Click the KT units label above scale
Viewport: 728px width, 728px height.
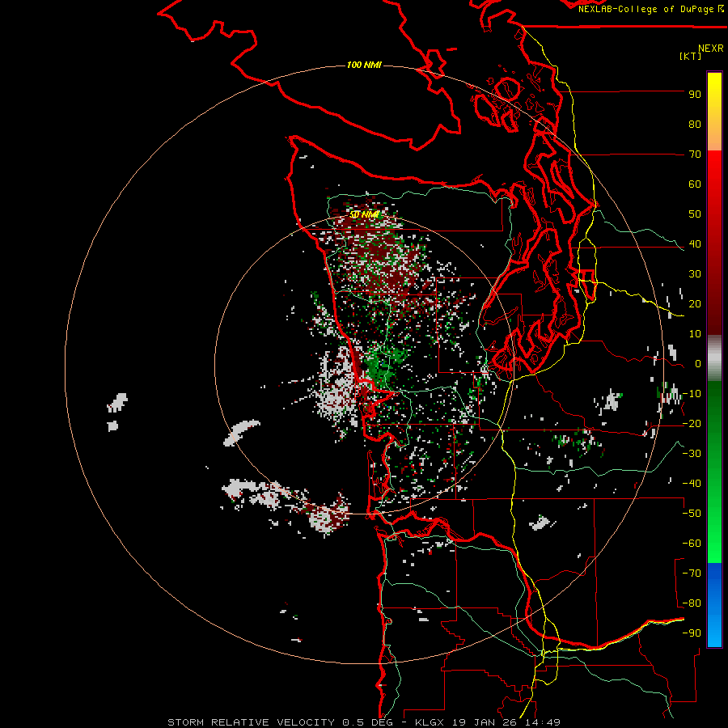tap(691, 56)
